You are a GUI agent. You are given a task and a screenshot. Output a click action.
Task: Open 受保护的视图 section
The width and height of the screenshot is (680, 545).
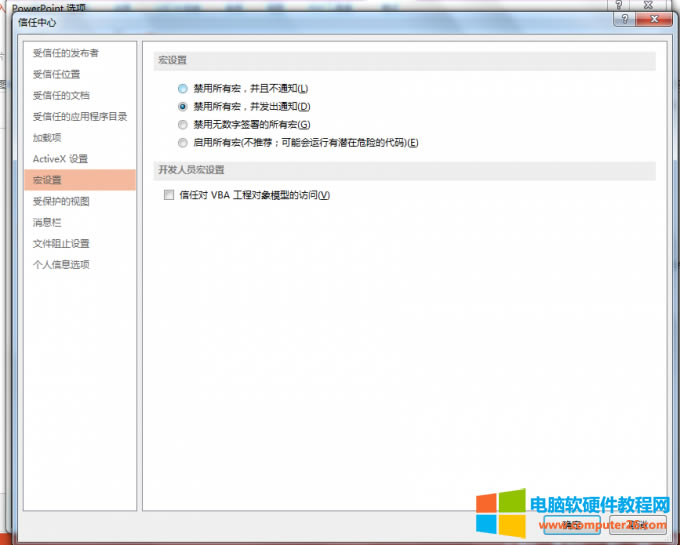(80, 201)
